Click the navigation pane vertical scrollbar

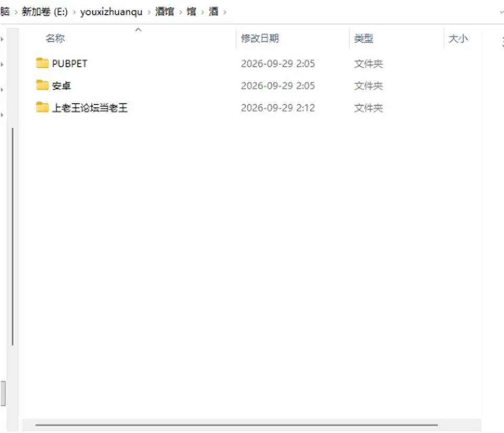click(13, 236)
